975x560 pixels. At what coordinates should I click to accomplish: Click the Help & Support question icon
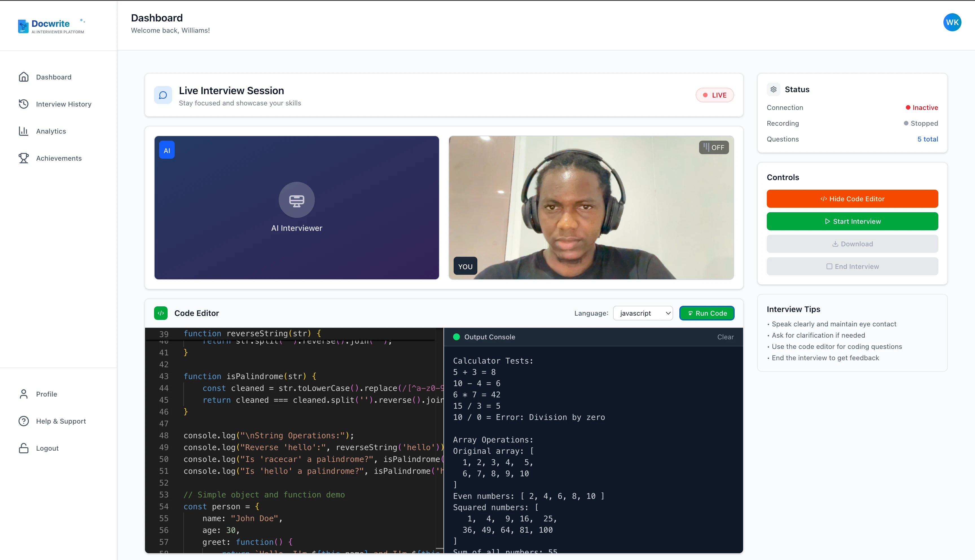(23, 421)
